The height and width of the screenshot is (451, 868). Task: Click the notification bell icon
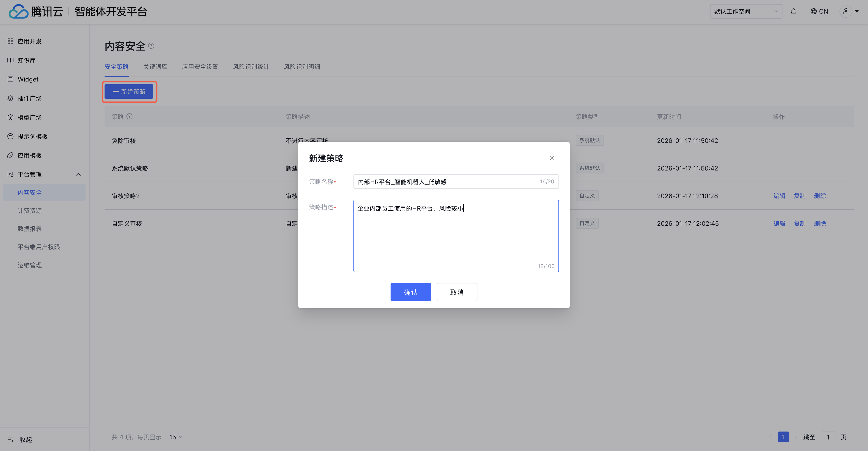[793, 12]
